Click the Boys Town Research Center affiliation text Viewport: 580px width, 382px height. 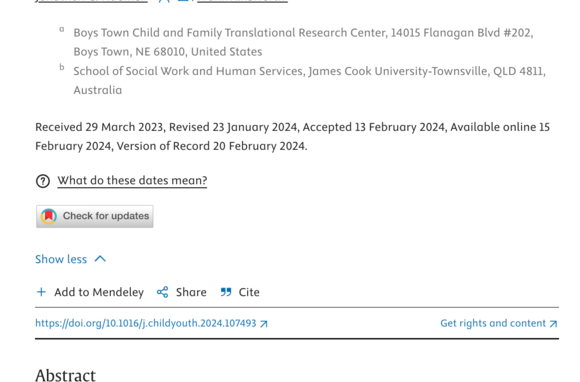(303, 42)
